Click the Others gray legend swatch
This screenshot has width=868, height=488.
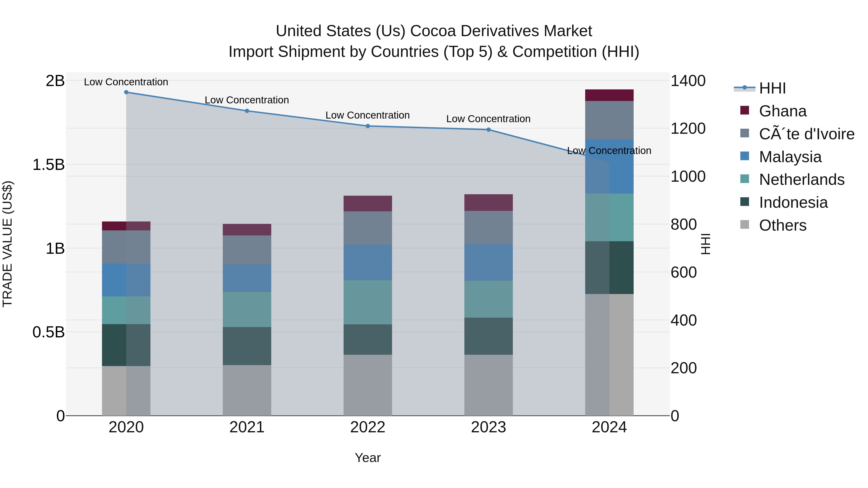[745, 225]
